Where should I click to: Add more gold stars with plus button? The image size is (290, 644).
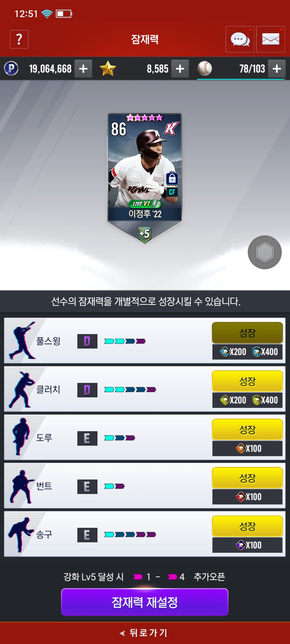[x=180, y=69]
